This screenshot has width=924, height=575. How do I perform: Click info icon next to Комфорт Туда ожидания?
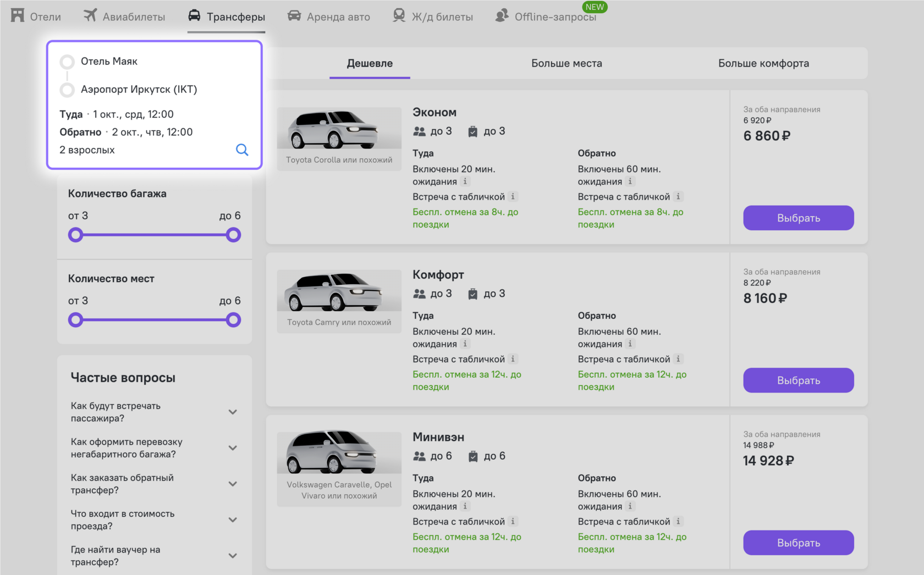point(465,344)
